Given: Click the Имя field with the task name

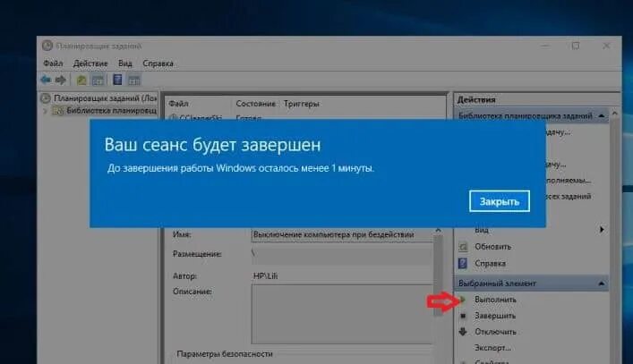Looking at the screenshot, I should [x=342, y=234].
